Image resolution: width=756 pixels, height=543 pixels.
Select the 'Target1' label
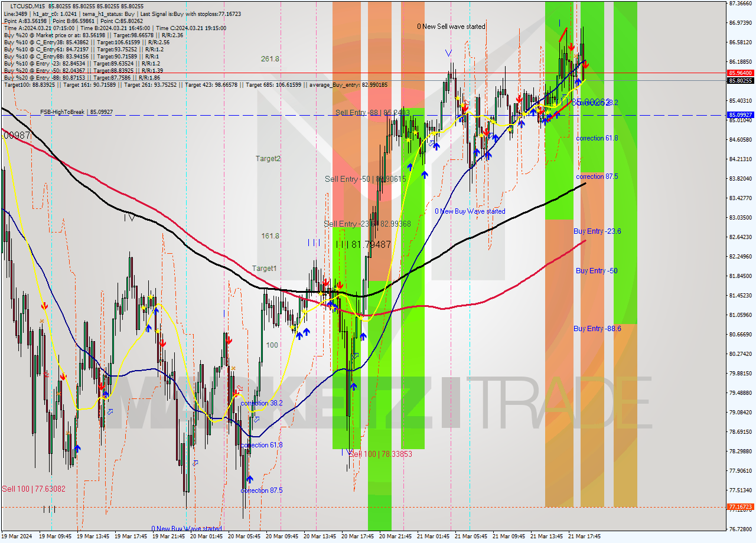click(x=265, y=269)
